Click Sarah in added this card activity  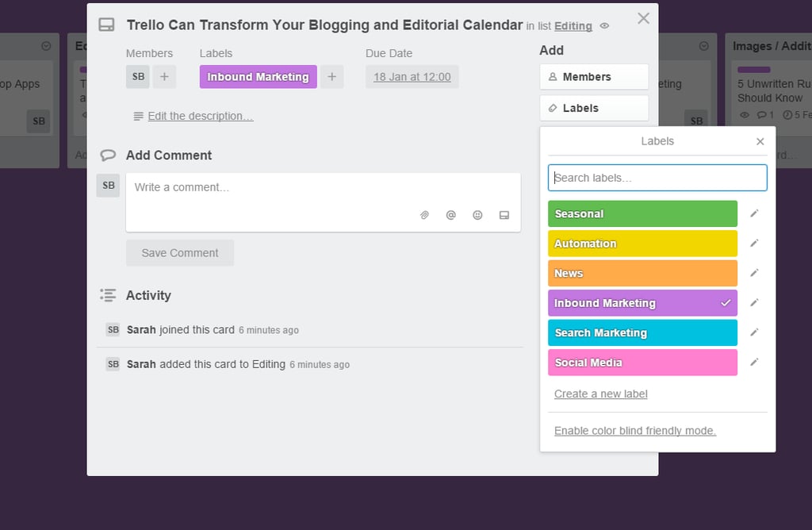[x=141, y=364]
